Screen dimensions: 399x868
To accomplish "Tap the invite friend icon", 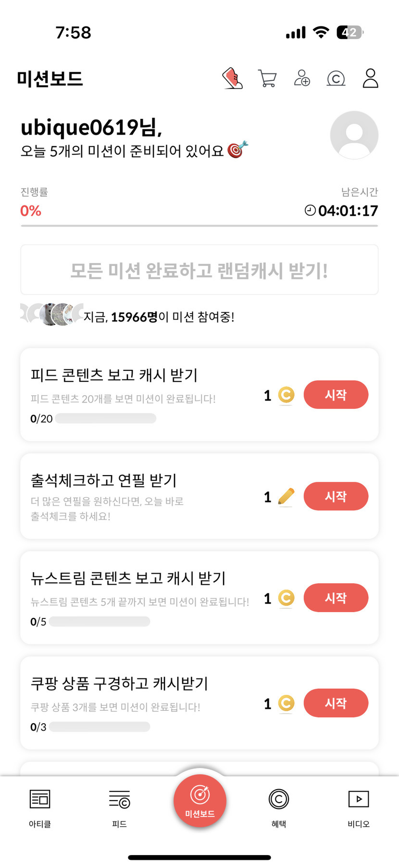I will click(x=302, y=78).
